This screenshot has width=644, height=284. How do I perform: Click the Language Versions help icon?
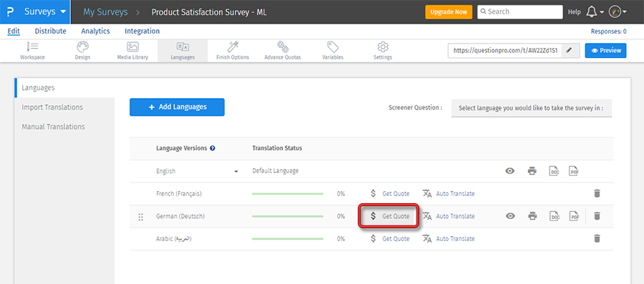213,148
